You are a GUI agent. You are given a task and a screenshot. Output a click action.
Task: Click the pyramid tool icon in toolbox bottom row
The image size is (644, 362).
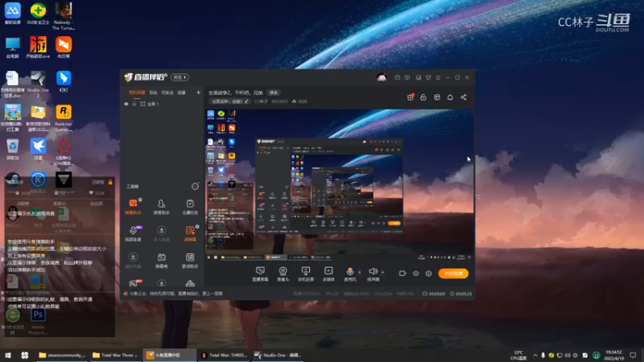coord(190,284)
